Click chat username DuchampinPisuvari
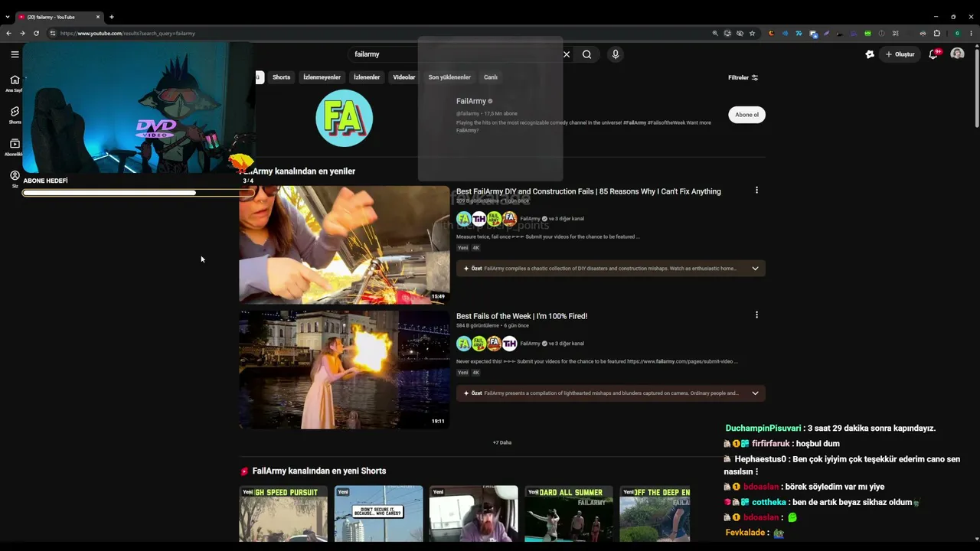980x551 pixels. 763,429
